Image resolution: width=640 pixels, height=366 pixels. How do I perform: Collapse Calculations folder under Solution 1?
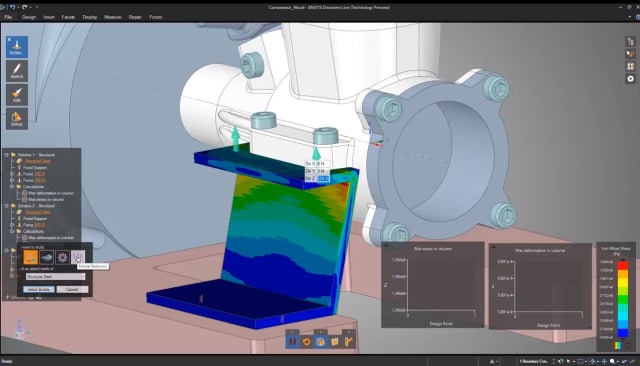coord(12,186)
